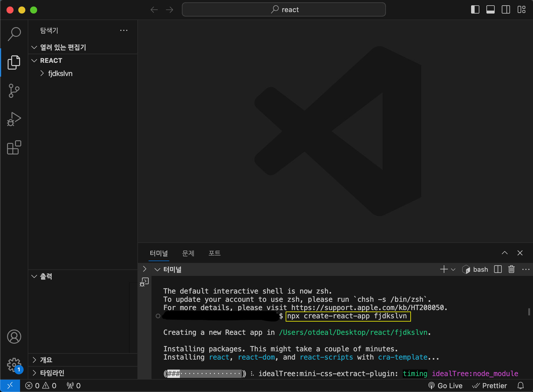Close the bottom panel
The image size is (533, 392).
click(520, 253)
